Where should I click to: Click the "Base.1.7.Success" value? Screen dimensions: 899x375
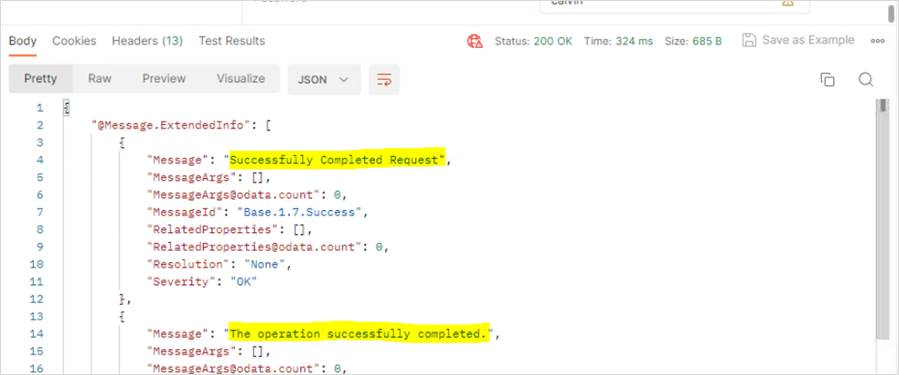(300, 212)
